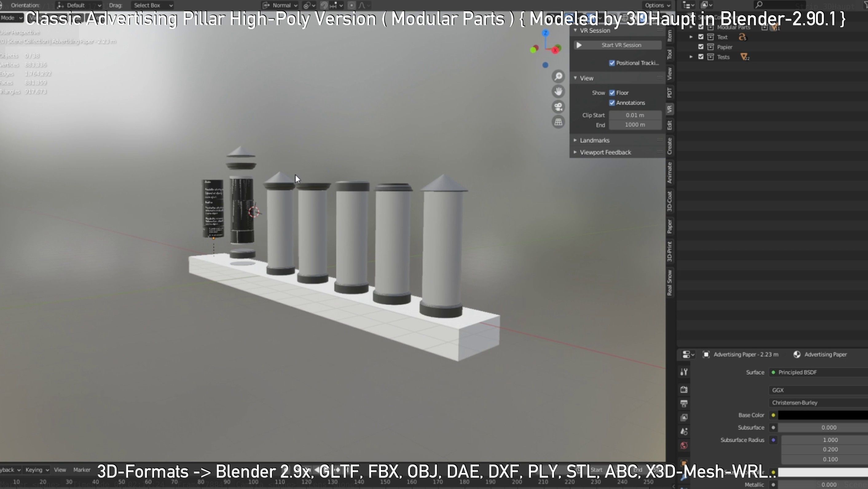Click the zoom magnifier icon in the viewport

tap(558, 77)
